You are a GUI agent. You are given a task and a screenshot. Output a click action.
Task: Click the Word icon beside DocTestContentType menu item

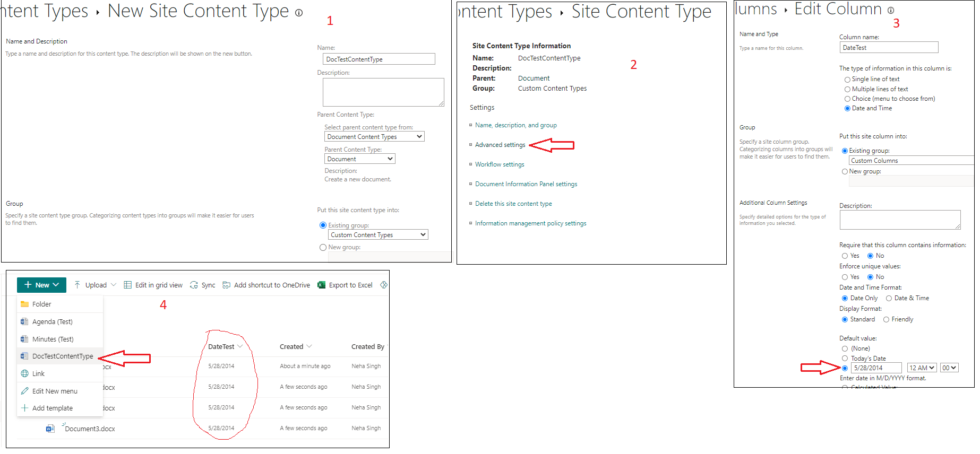(x=24, y=356)
